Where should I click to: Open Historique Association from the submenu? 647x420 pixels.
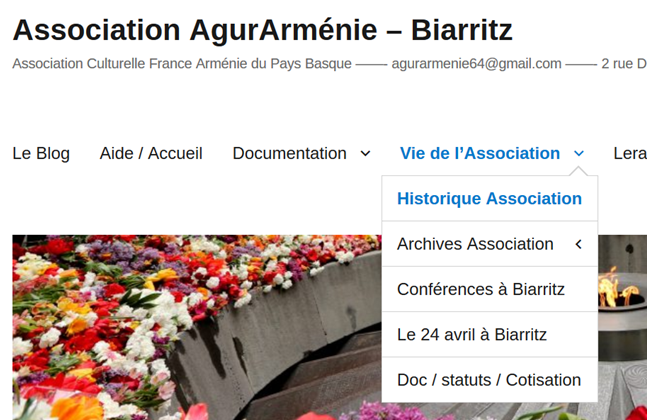(x=489, y=198)
